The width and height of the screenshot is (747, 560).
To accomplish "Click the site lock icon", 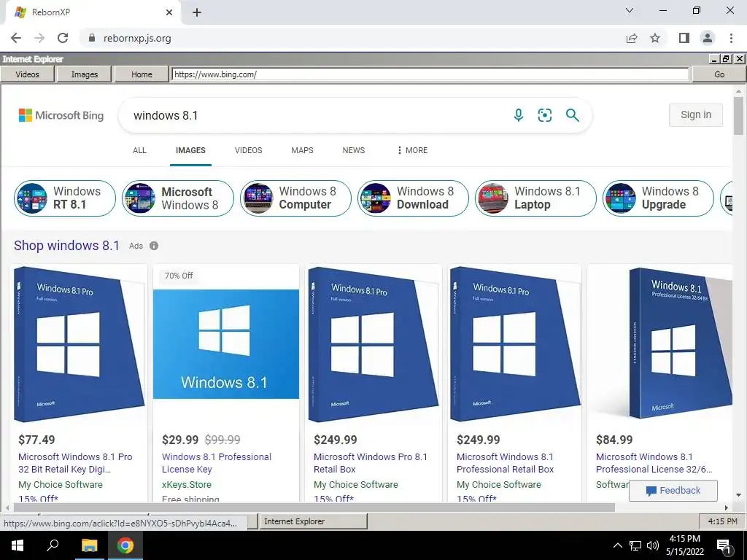I will [92, 38].
